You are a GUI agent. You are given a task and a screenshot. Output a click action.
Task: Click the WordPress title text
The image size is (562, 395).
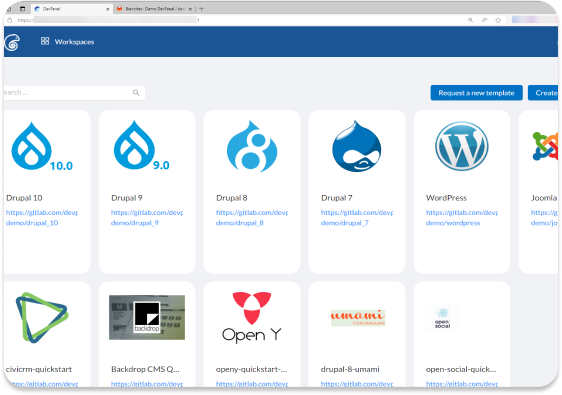pyautogui.click(x=447, y=198)
